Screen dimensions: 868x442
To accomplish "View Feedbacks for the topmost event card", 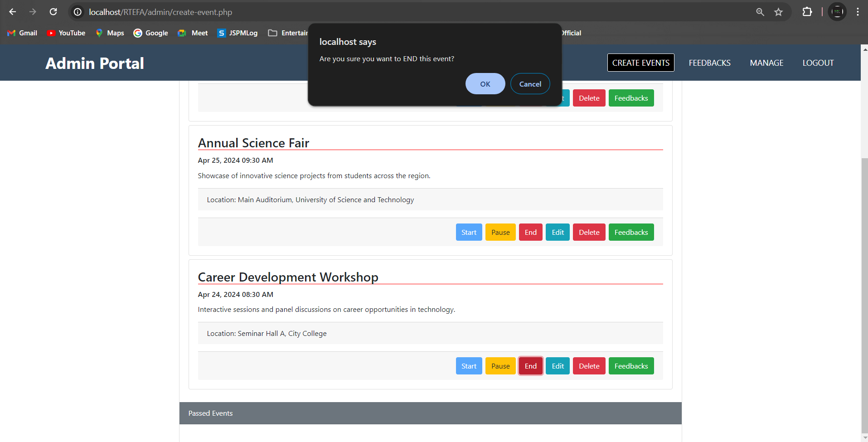I will point(631,98).
